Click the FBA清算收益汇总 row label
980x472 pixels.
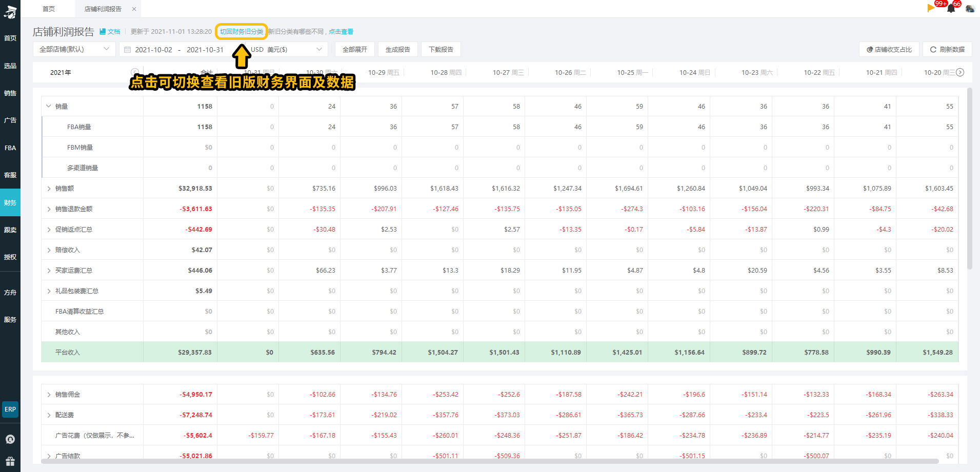click(79, 311)
